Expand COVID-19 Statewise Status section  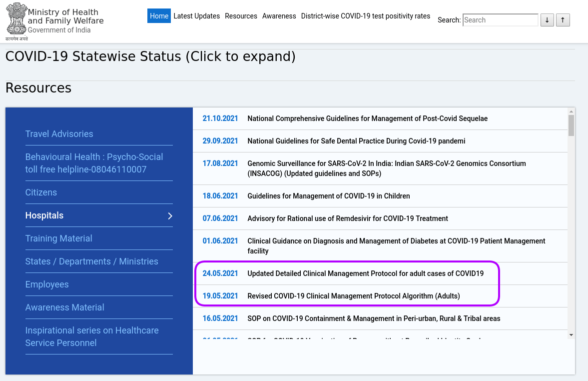150,56
